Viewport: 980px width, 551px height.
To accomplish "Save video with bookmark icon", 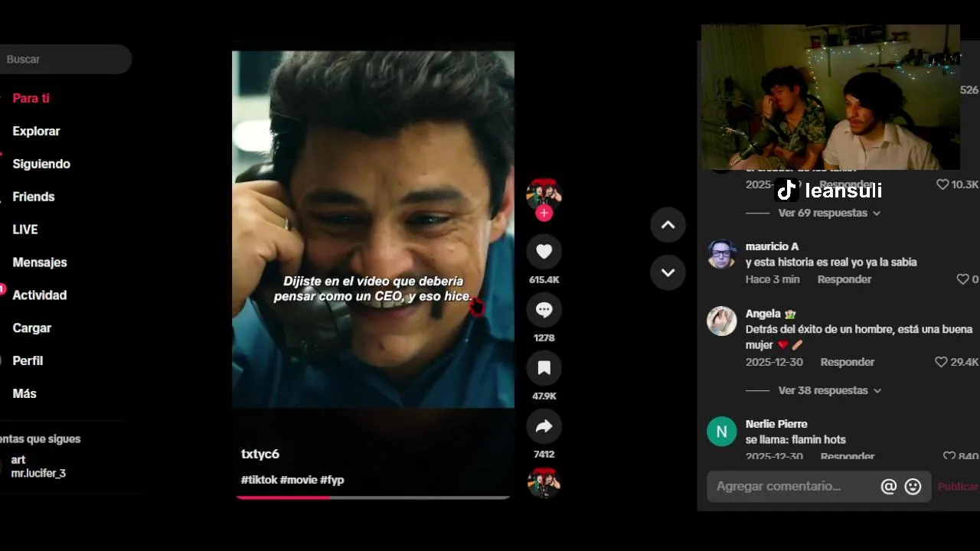I will (544, 368).
